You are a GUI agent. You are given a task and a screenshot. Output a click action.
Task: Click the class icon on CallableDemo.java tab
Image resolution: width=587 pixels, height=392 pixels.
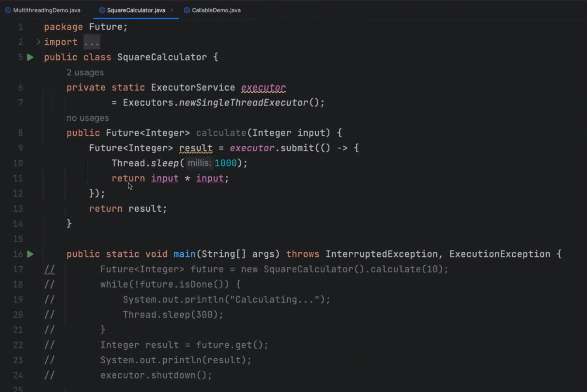(x=187, y=10)
